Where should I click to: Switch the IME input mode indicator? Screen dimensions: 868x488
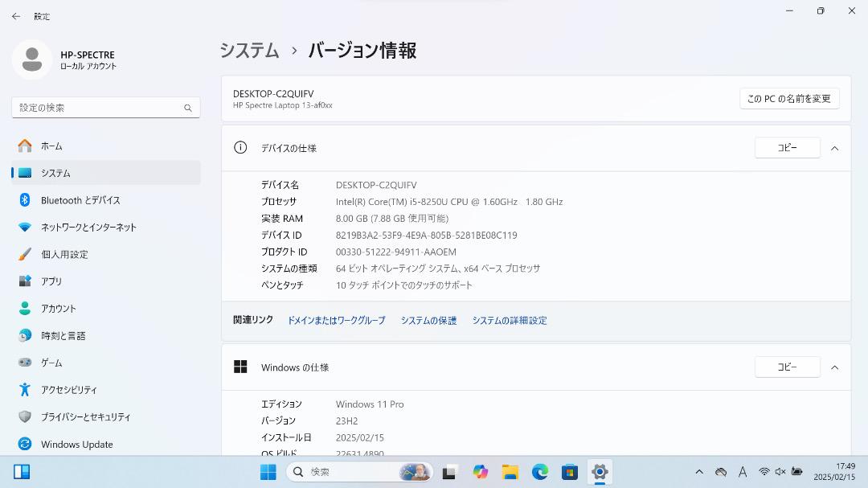(x=743, y=472)
